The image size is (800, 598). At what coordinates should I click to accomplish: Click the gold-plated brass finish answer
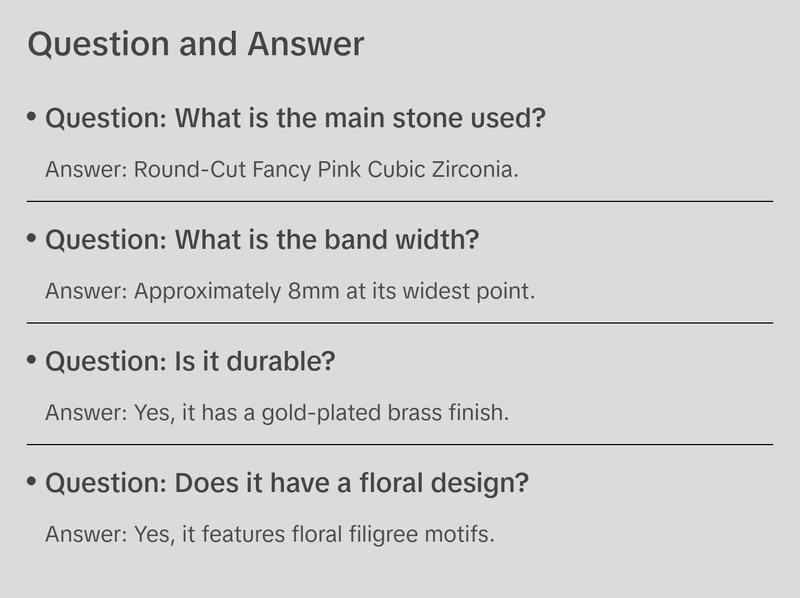(277, 413)
